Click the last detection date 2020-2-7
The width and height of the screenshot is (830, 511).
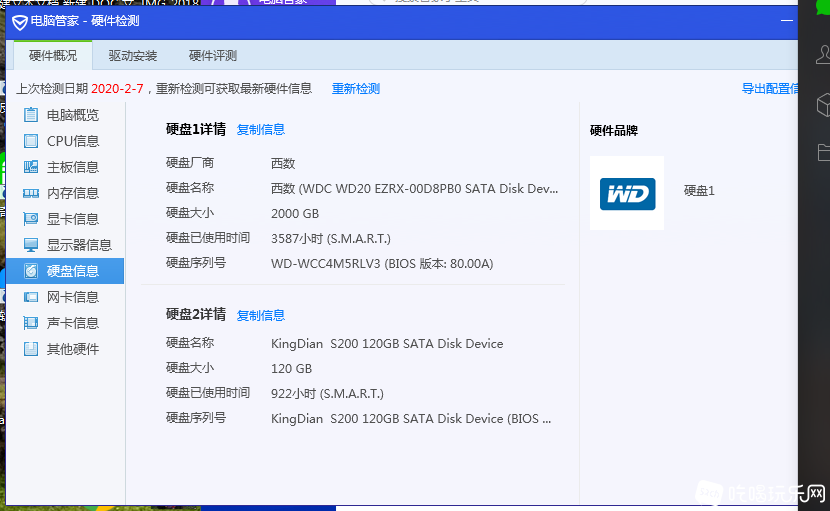[x=117, y=88]
